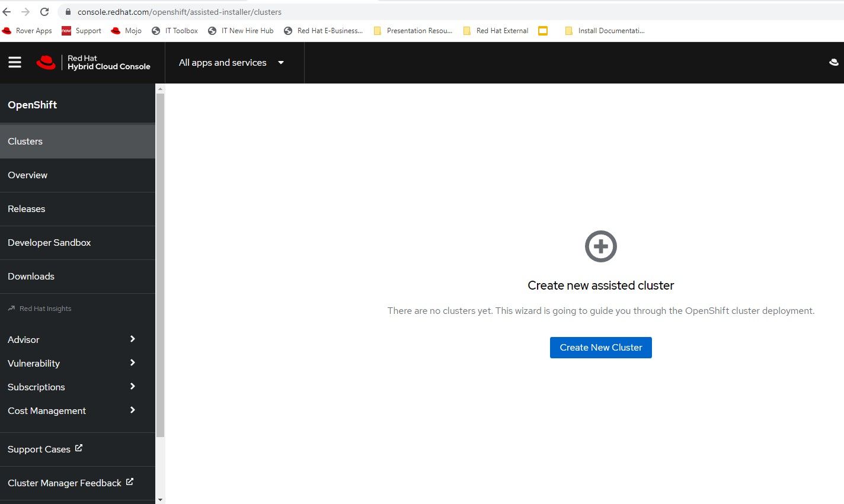Click the padlock site info icon
The height and width of the screenshot is (504, 844).
point(68,12)
